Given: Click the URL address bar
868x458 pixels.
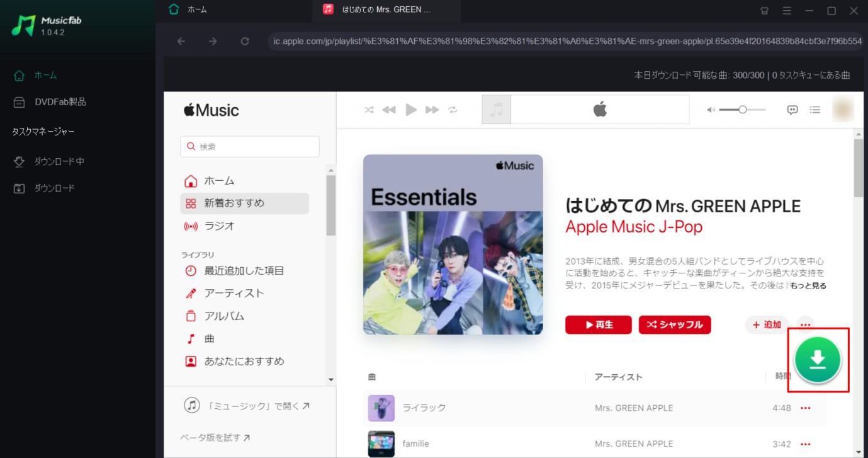Looking at the screenshot, I should pyautogui.click(x=566, y=42).
